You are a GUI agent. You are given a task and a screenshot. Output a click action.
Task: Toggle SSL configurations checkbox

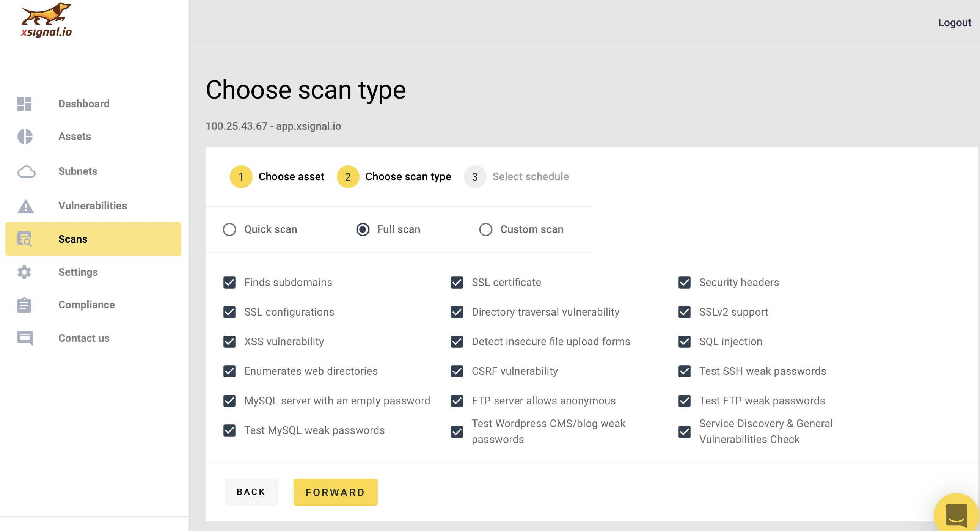coord(229,312)
